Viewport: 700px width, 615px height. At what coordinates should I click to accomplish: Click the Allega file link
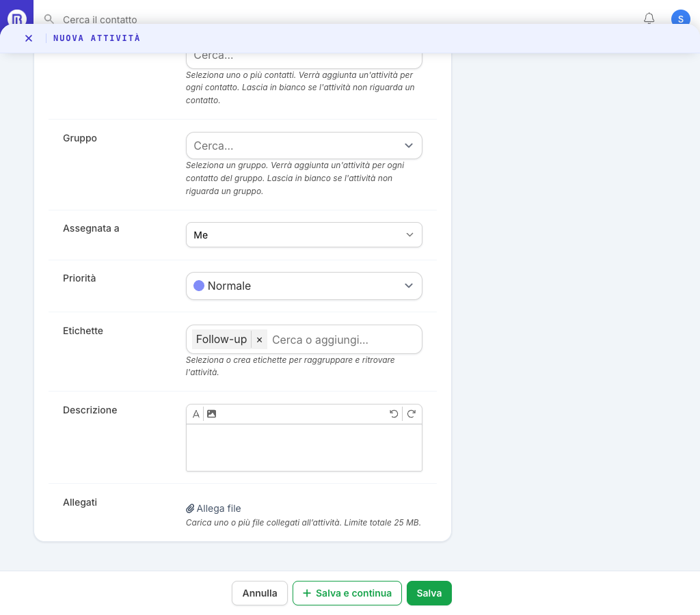coord(213,508)
